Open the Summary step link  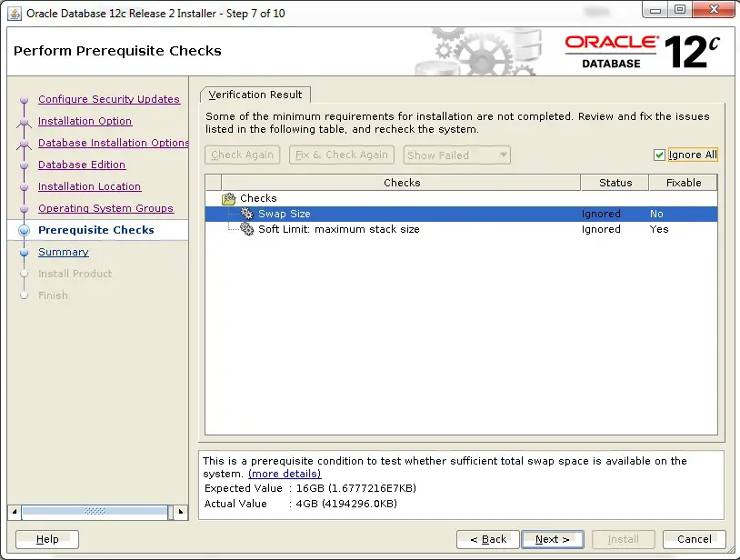coord(64,252)
